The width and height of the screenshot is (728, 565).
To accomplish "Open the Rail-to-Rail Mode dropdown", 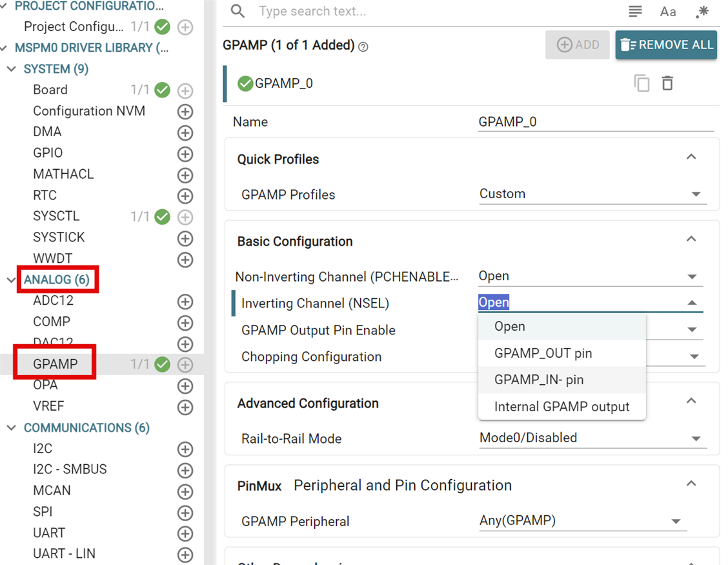I will click(593, 438).
